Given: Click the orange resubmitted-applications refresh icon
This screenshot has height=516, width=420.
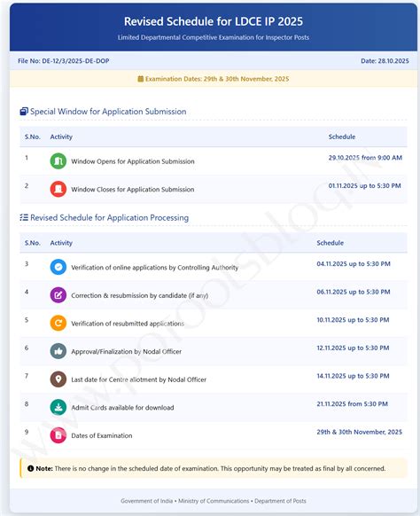Looking at the screenshot, I should (x=58, y=323).
